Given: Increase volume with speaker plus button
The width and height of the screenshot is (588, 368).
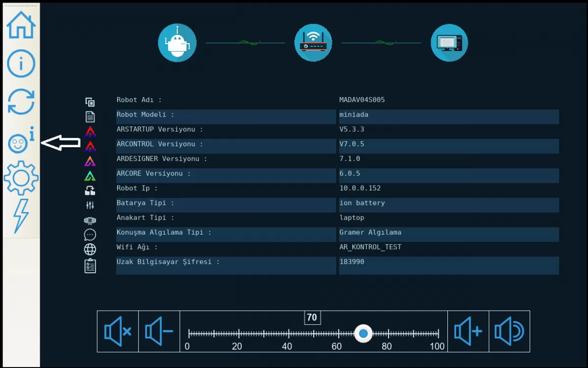Looking at the screenshot, I should coord(468,332).
